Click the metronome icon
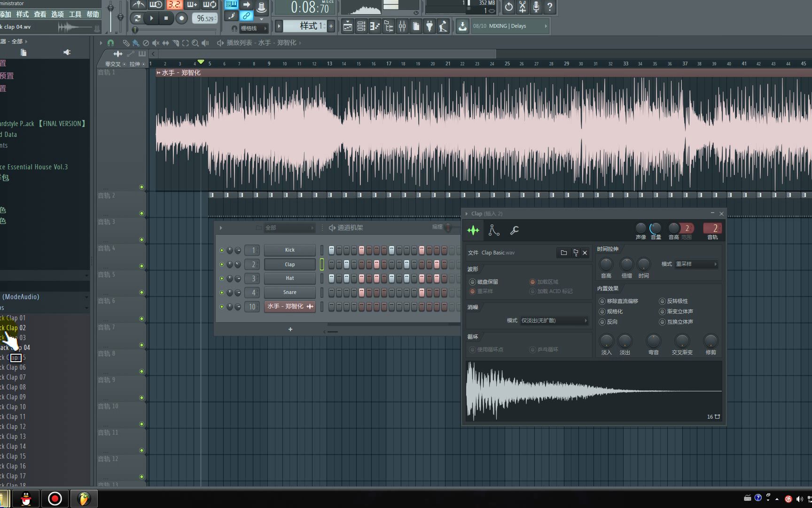812x508 pixels. pos(138,5)
